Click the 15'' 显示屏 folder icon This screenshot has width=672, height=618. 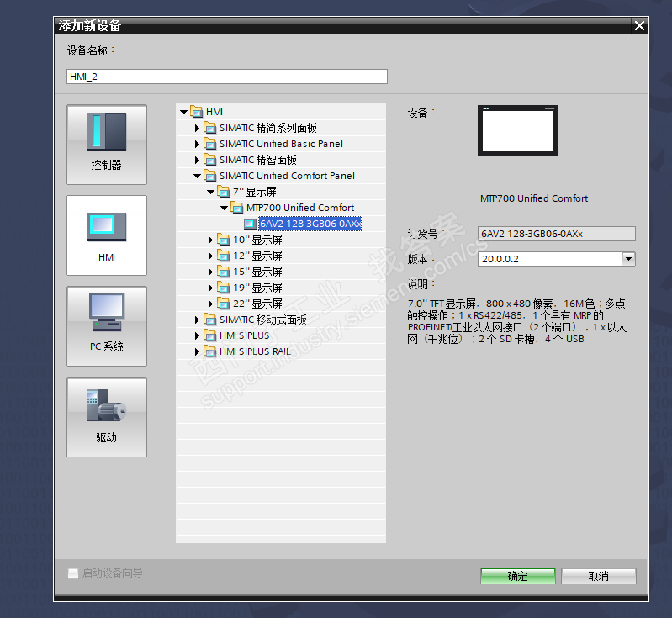[223, 272]
